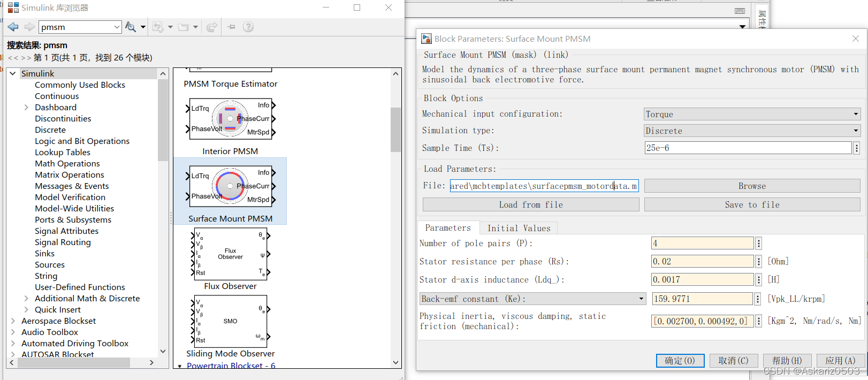Open Back-emf constant dropdown
The image size is (868, 380).
coord(533,299)
